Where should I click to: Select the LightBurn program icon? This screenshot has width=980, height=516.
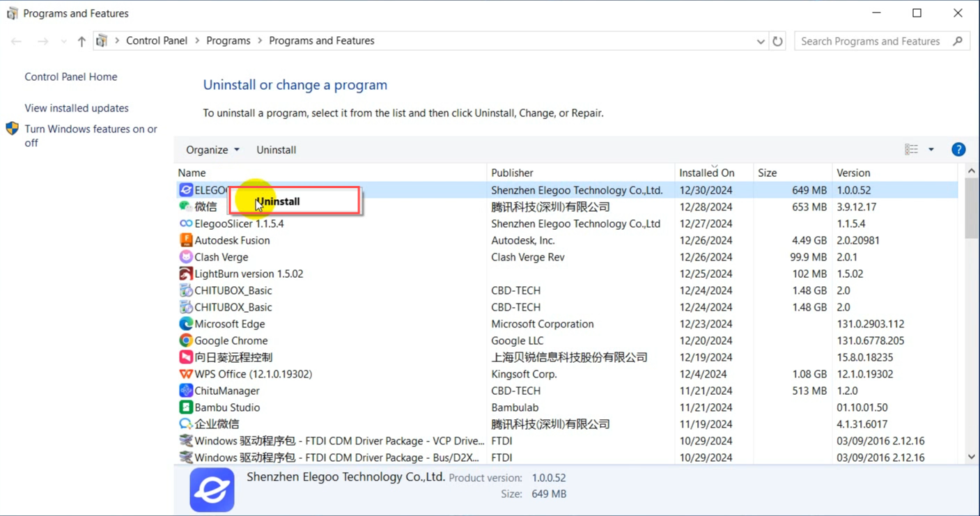tap(185, 274)
